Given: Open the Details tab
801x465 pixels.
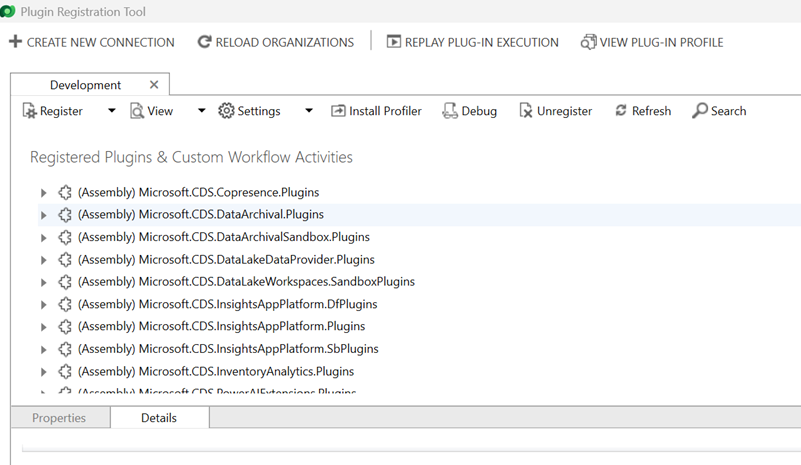Looking at the screenshot, I should click(x=159, y=417).
